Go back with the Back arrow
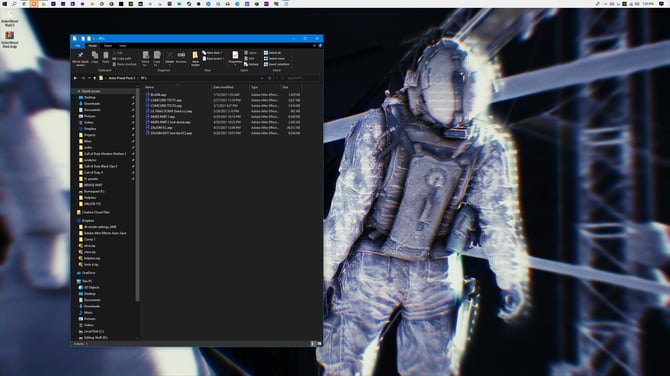This screenshot has width=670, height=376. point(75,78)
